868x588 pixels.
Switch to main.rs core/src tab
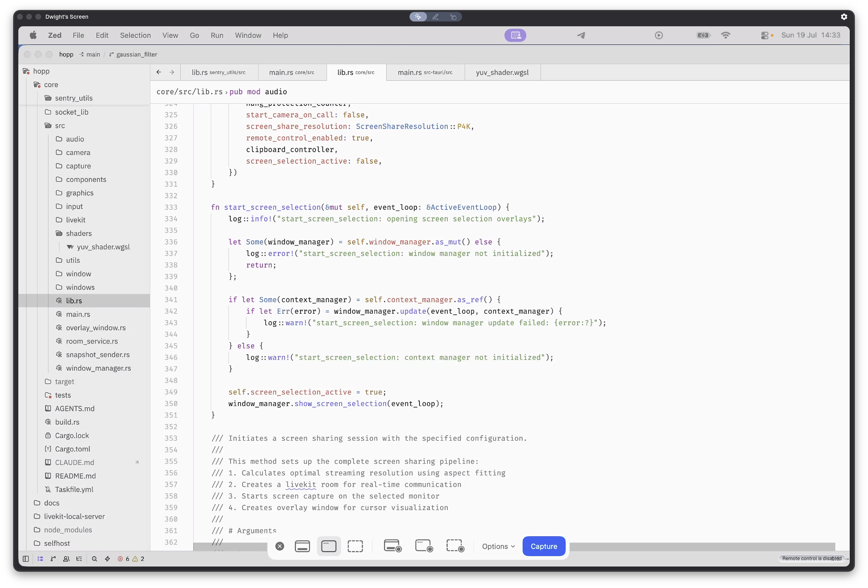point(292,72)
